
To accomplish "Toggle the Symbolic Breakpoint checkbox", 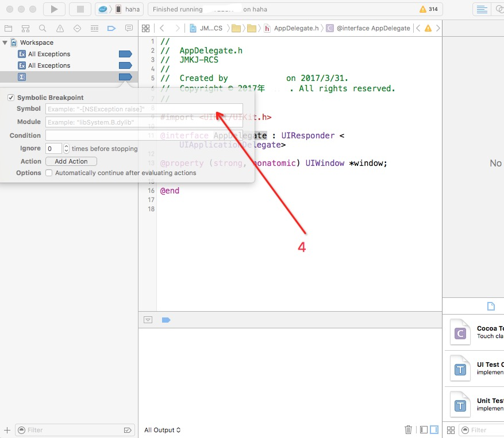I will (10, 97).
